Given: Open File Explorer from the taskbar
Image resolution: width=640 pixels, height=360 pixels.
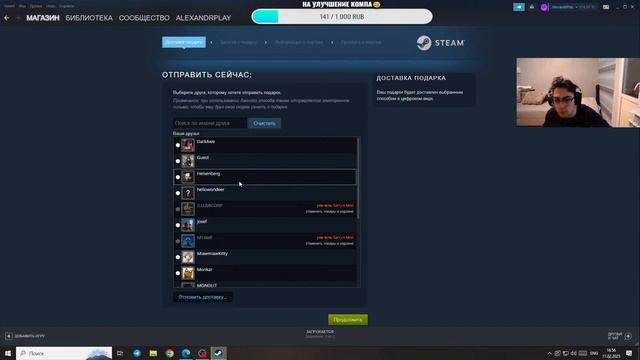Looking at the screenshot, I should pos(153,353).
